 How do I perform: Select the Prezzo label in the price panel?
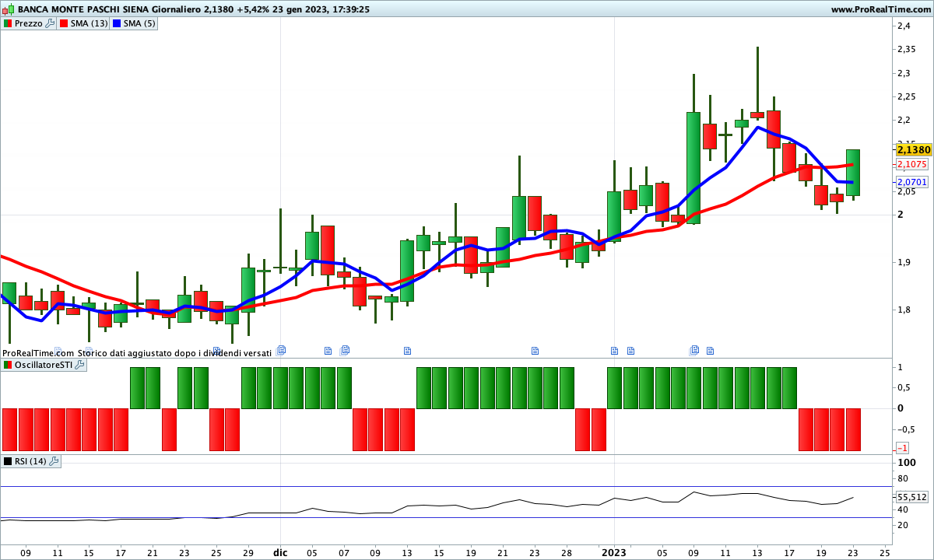[29, 23]
